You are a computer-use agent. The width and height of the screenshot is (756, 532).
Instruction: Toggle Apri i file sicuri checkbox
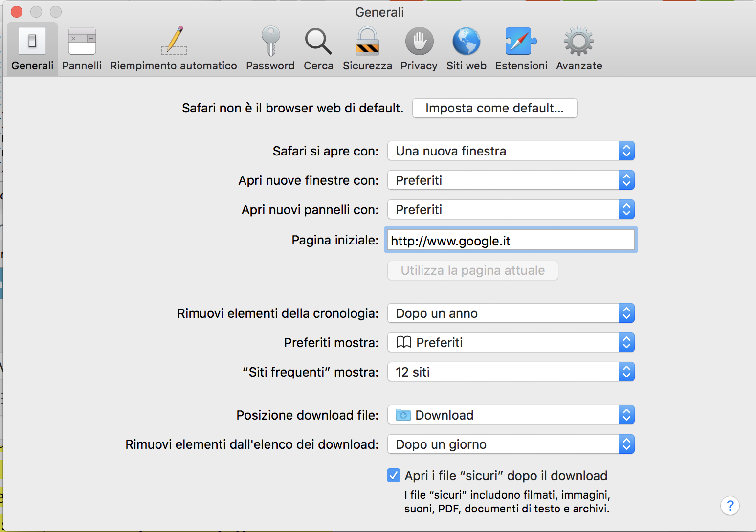pyautogui.click(x=394, y=475)
